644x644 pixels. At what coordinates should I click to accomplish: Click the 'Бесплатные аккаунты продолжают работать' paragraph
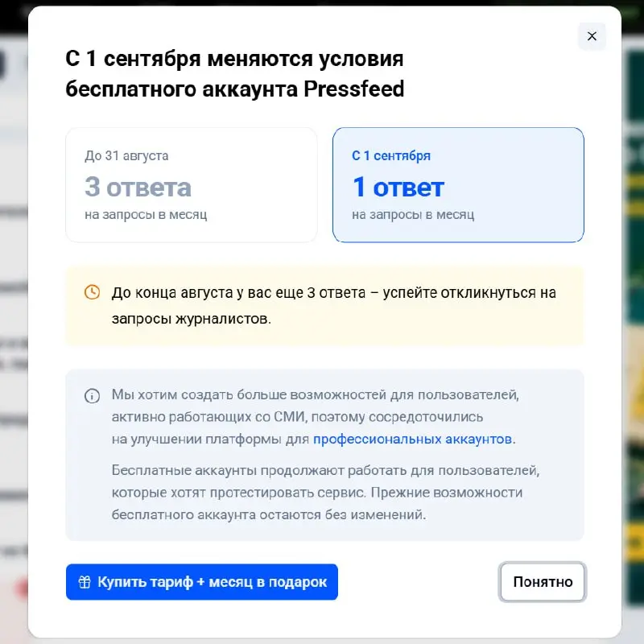point(325,492)
